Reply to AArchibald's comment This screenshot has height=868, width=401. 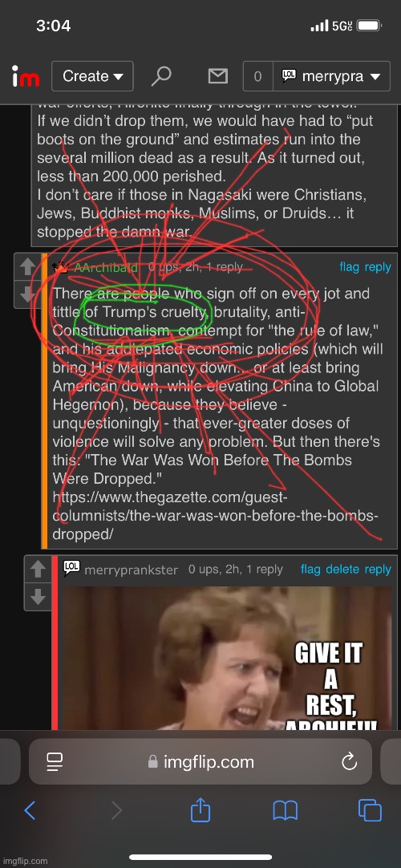point(378,267)
